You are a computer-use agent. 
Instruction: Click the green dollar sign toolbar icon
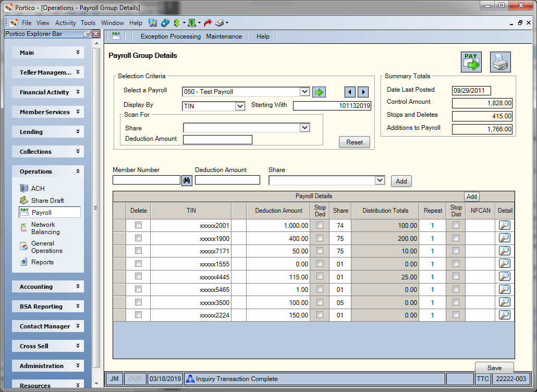click(x=177, y=23)
